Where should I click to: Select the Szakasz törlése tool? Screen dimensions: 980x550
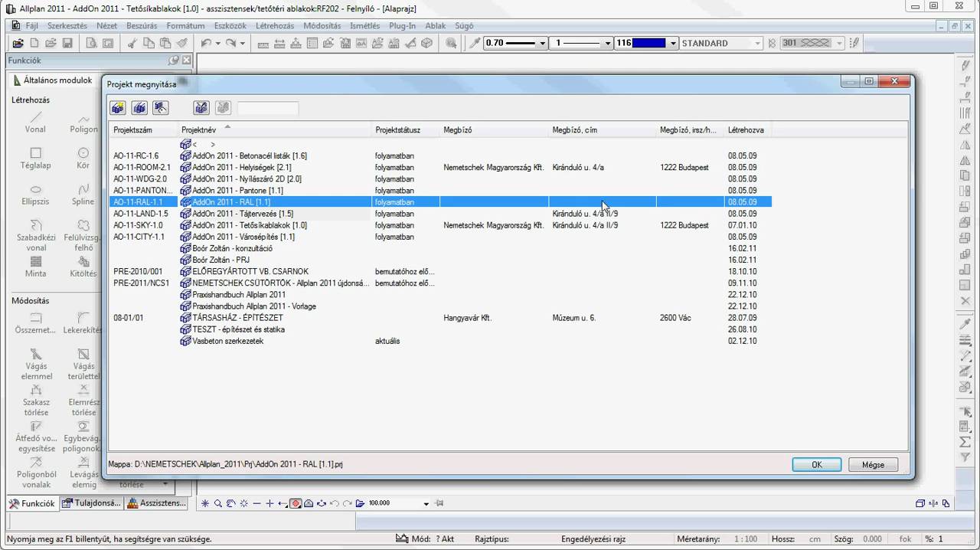35,401
